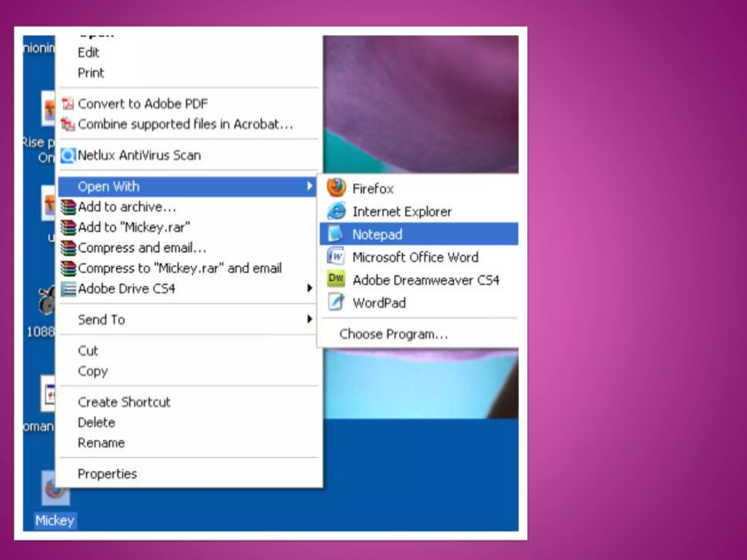This screenshot has width=747, height=560.
Task: Click the Adobe Dreamweaver CS4 icon
Action: click(x=336, y=279)
